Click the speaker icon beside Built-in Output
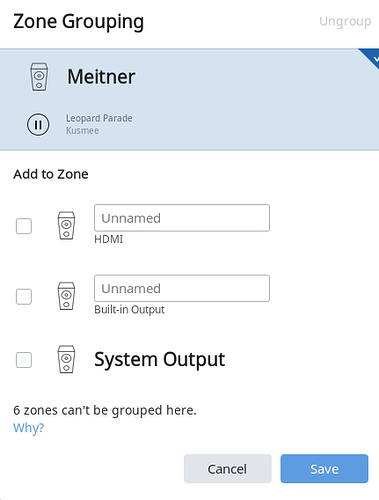The image size is (379, 500). pyautogui.click(x=66, y=296)
